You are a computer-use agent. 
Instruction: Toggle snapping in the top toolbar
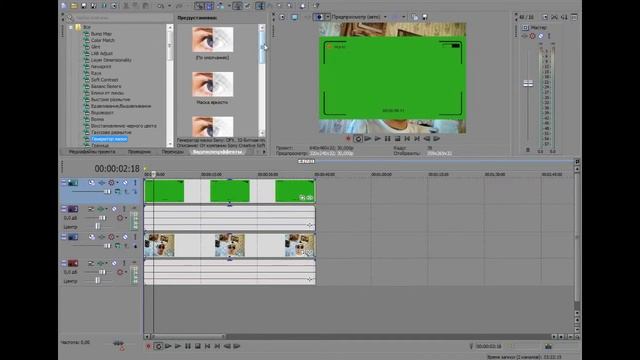coord(199,6)
